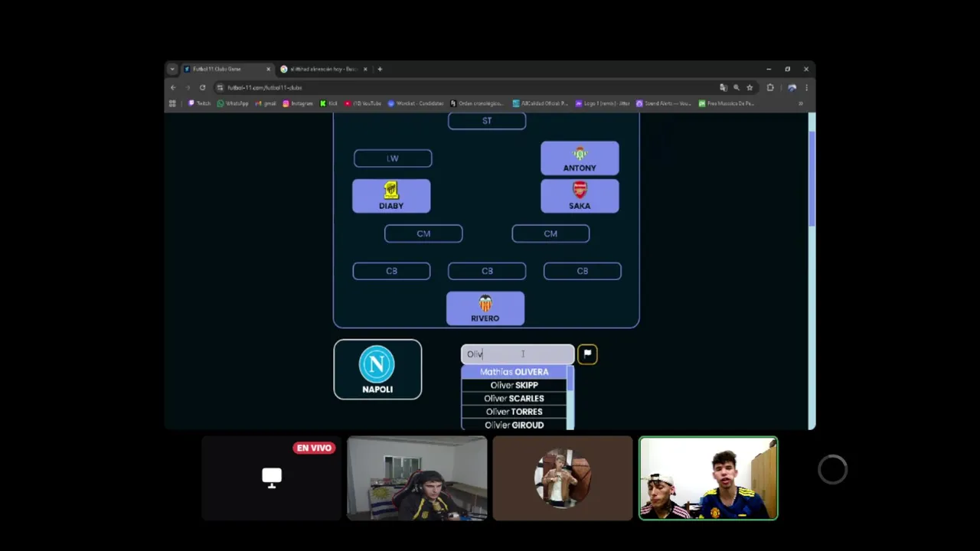Select the LW position slot
The image size is (980, 551).
coord(393,158)
